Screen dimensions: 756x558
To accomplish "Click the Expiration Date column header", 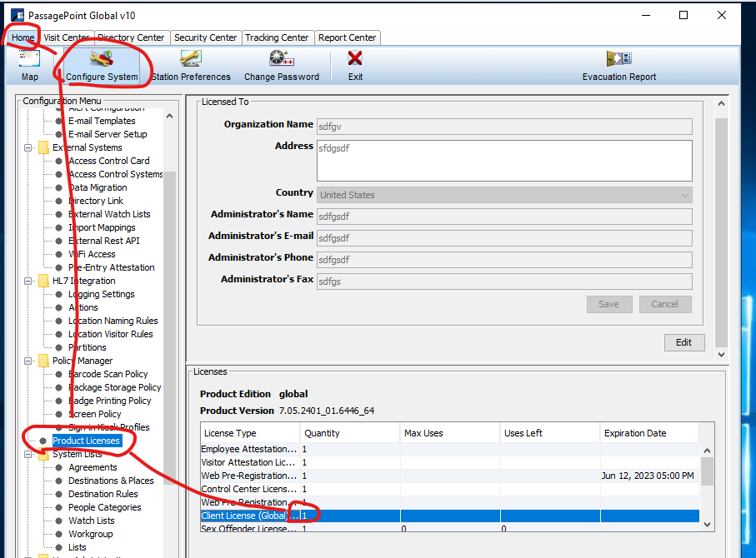I will pyautogui.click(x=649, y=433).
